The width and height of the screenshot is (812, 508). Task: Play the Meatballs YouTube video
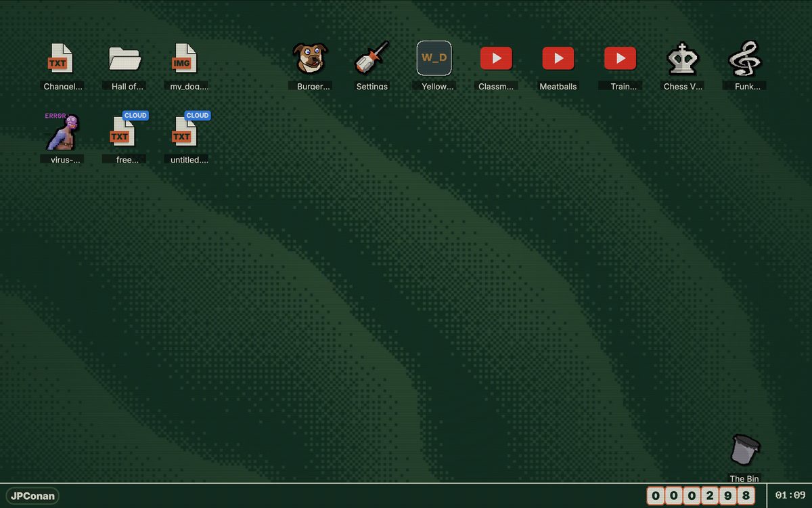click(x=558, y=58)
